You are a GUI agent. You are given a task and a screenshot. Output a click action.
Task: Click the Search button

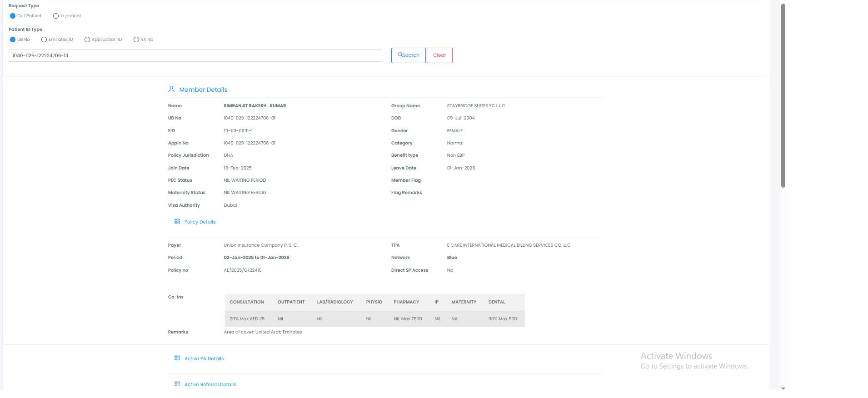click(409, 55)
